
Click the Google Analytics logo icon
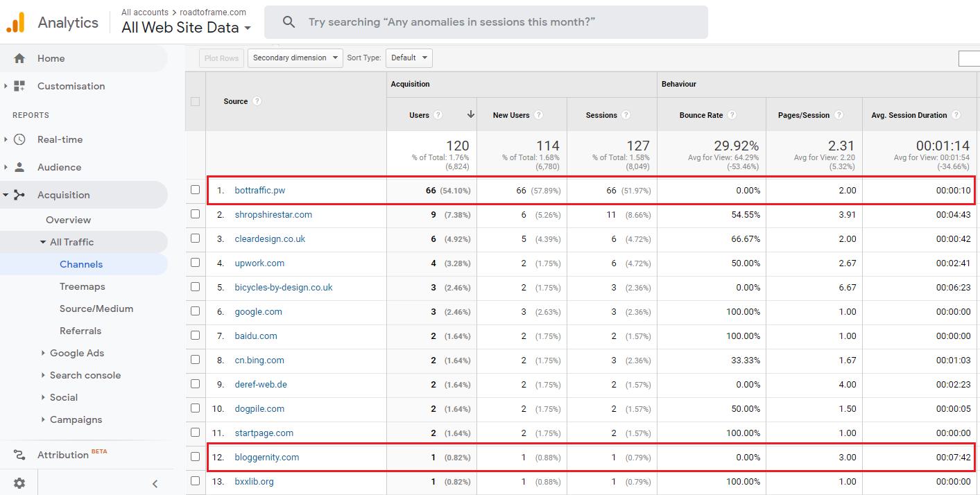point(15,23)
